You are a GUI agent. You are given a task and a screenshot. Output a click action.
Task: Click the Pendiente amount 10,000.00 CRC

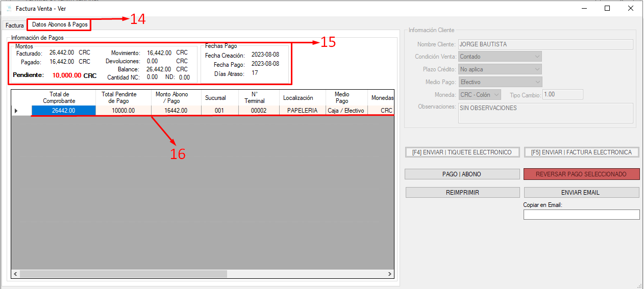[75, 75]
